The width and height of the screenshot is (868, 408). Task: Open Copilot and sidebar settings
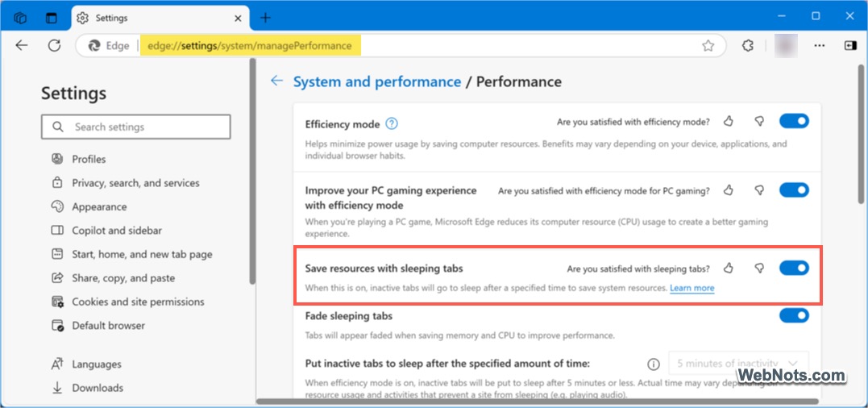coord(117,231)
